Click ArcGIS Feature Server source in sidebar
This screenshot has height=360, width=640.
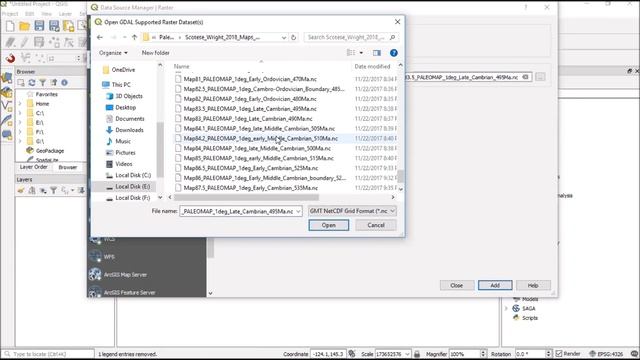129,292
